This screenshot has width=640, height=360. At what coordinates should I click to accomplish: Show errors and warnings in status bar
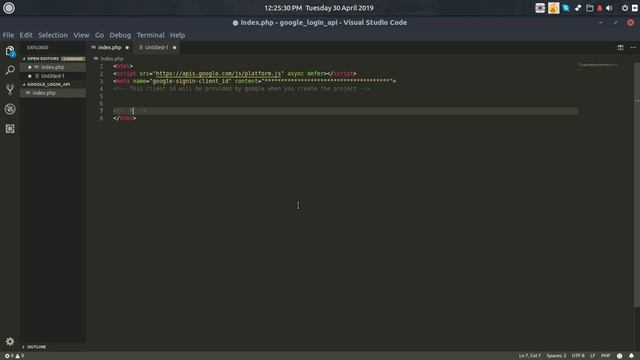(x=14, y=356)
